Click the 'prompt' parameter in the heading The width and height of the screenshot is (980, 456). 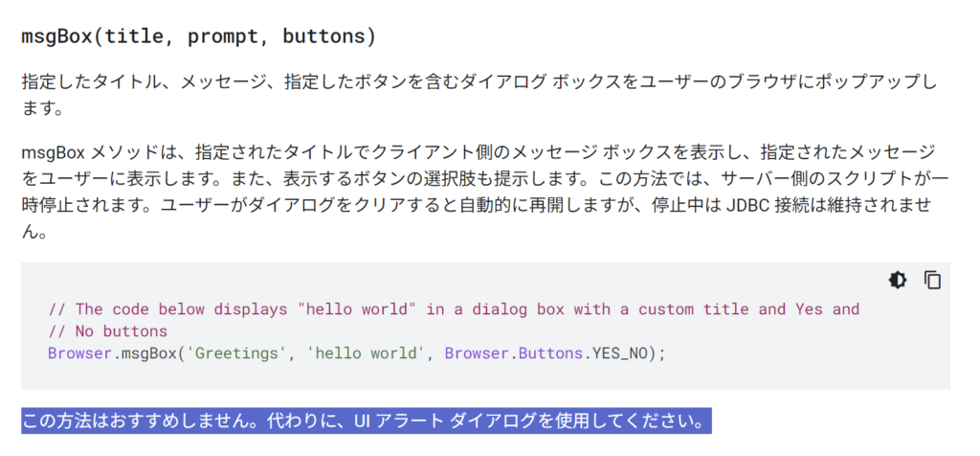221,37
